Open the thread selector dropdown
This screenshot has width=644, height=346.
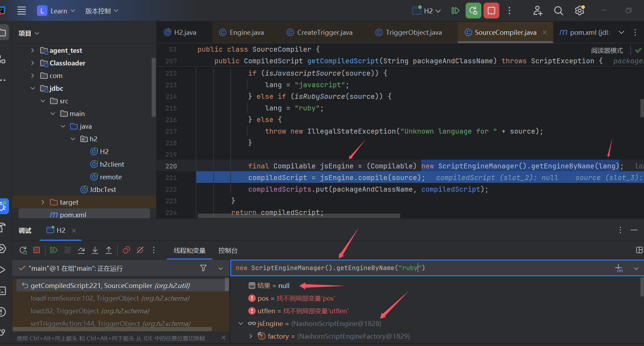[221, 268]
